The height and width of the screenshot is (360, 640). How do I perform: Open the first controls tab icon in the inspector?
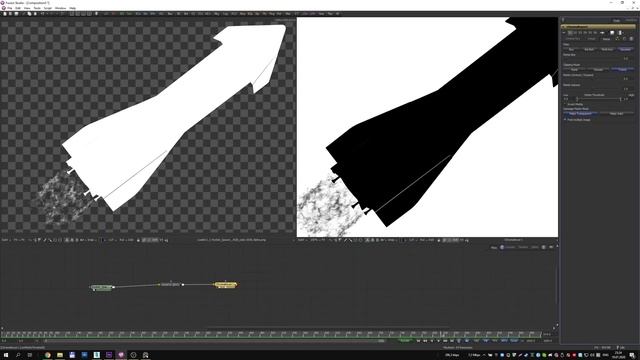click(x=570, y=33)
